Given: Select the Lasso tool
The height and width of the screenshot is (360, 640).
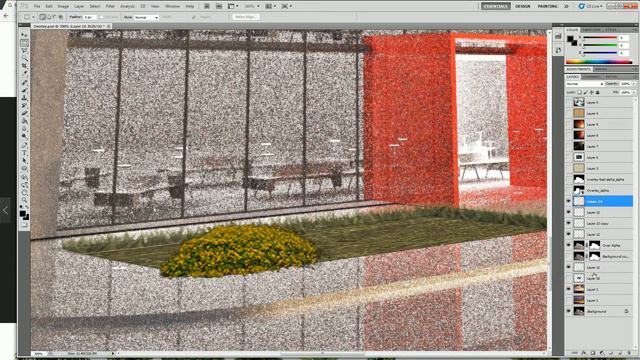Looking at the screenshot, I should click(x=24, y=51).
